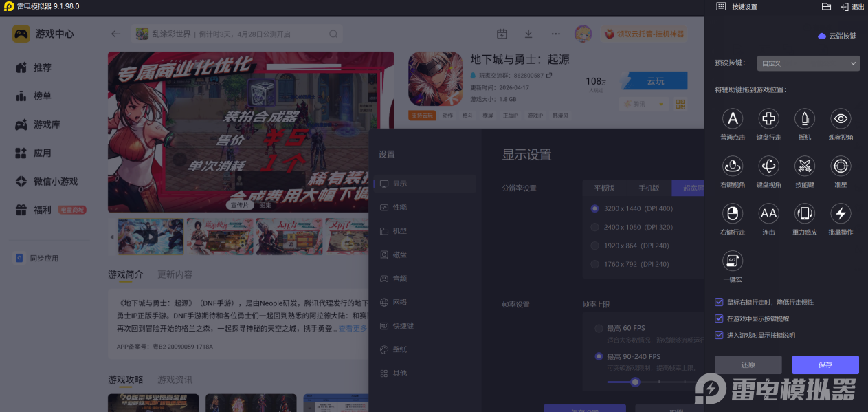Select the 键盘行走 D-pad key icon
The width and height of the screenshot is (868, 412).
pyautogui.click(x=768, y=118)
